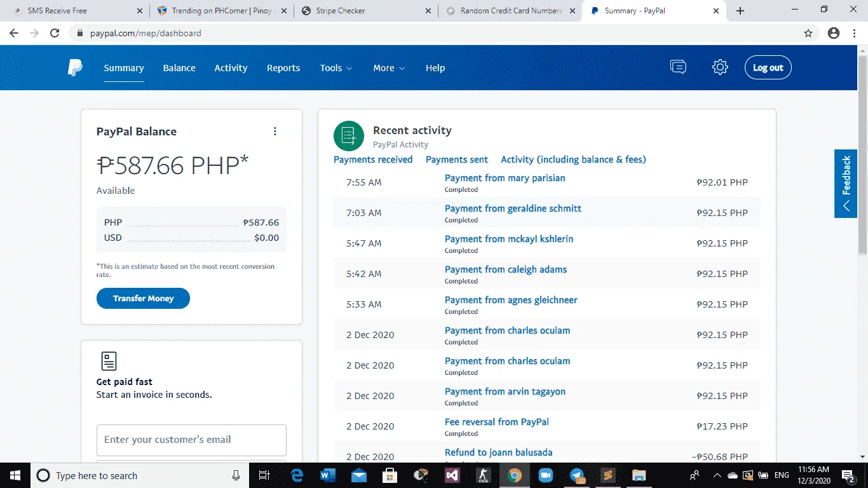The height and width of the screenshot is (488, 868).
Task: Click the taskbar microphone search icon
Action: (x=236, y=475)
